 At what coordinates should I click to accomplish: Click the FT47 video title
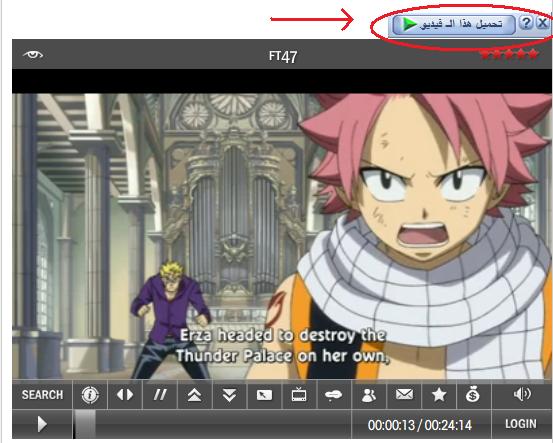coord(283,56)
